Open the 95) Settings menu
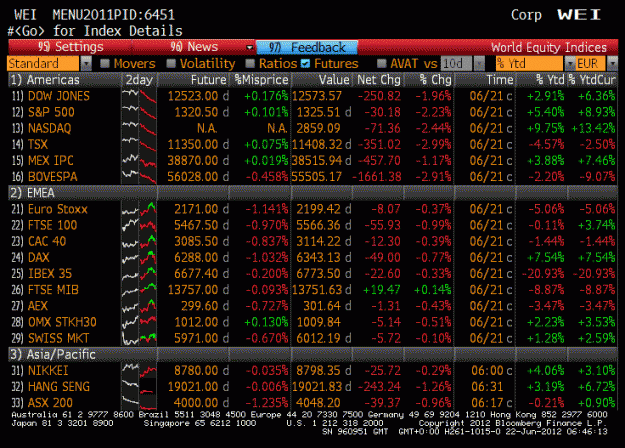 pos(70,47)
